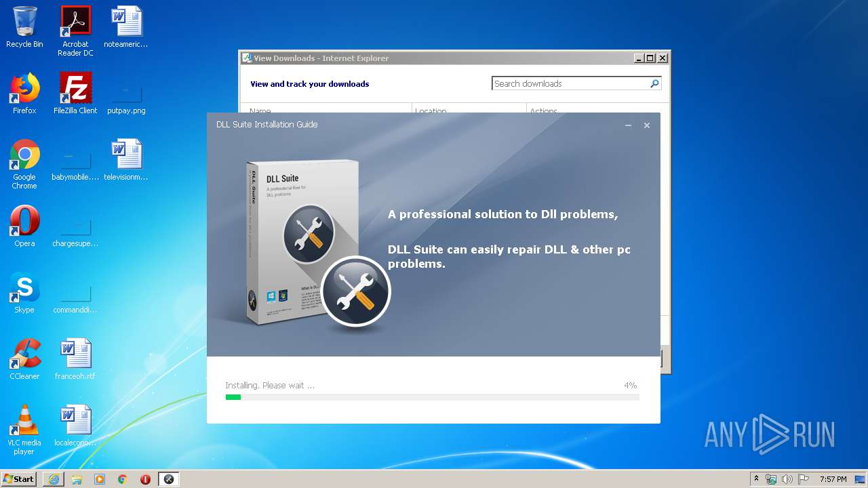Click the search magnifier in View Downloads
This screenshot has width=868, height=488.
click(654, 83)
